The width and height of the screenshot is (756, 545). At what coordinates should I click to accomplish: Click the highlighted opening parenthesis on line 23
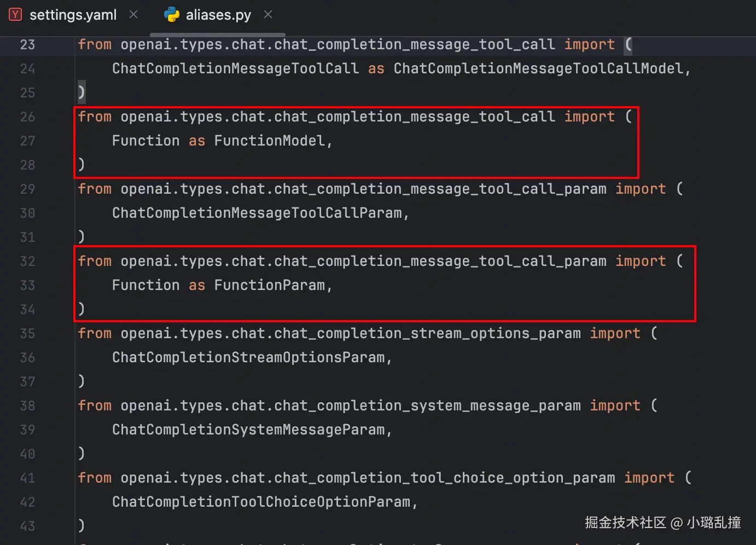(x=629, y=44)
